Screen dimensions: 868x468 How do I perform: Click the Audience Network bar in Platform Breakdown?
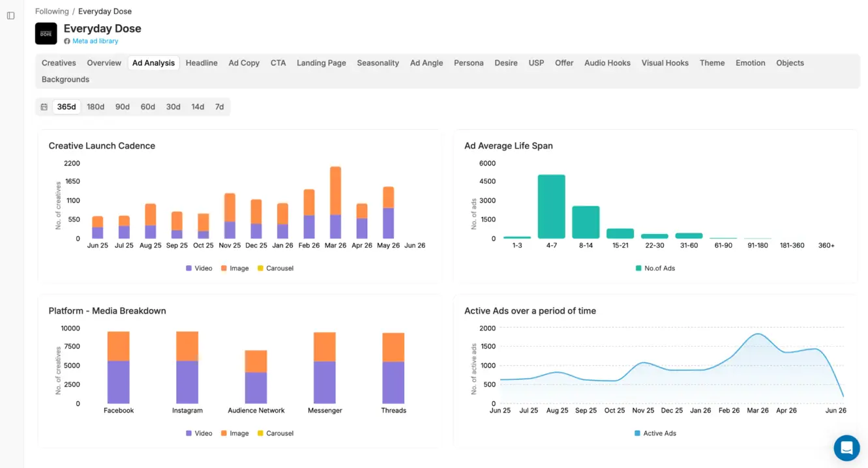(256, 377)
